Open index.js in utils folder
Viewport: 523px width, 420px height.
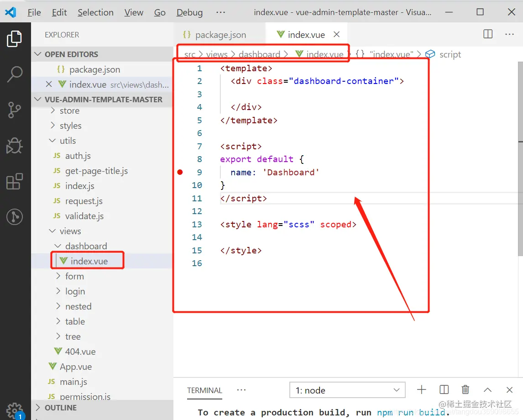[80, 186]
